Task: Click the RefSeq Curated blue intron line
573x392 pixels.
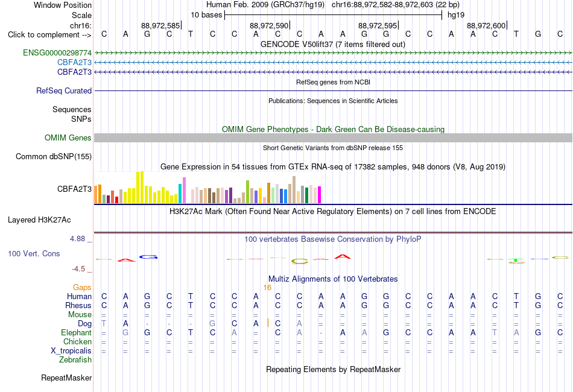Action: 333,90
